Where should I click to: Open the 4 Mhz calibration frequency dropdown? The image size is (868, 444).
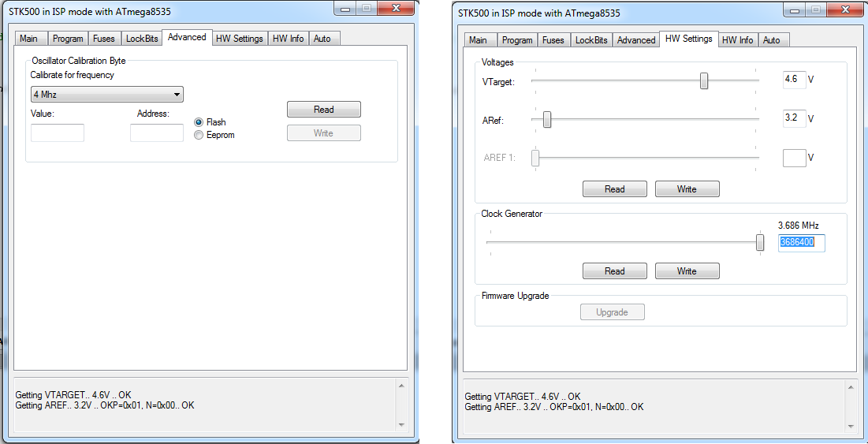[106, 95]
